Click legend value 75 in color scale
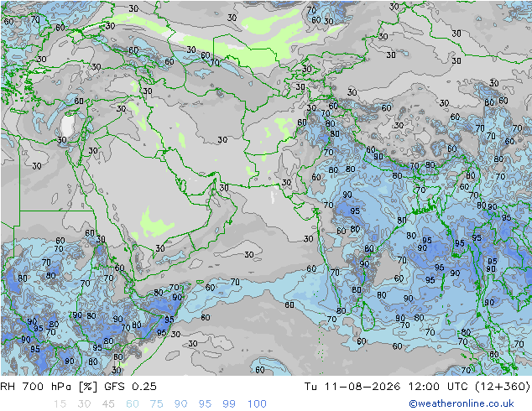 (x=156, y=404)
